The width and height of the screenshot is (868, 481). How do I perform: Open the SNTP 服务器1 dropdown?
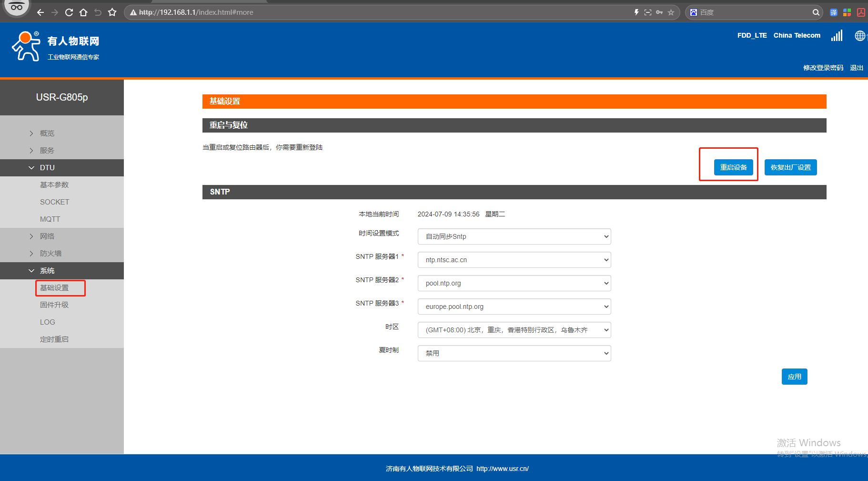coord(514,260)
